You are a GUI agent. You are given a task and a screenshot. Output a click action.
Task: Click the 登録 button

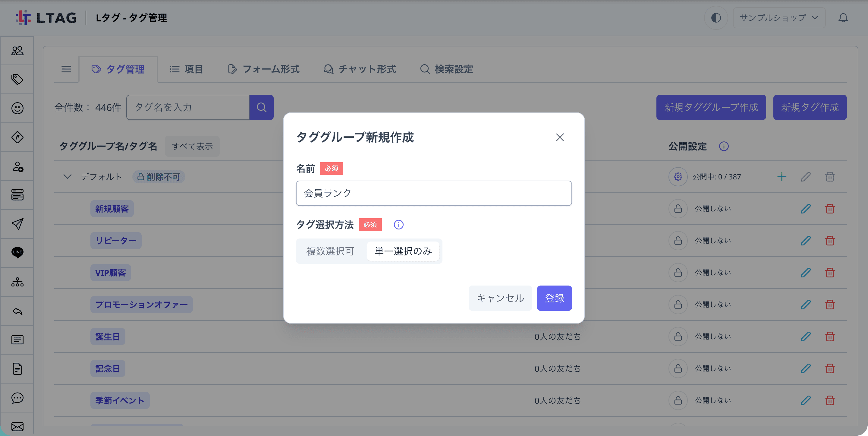coord(554,298)
